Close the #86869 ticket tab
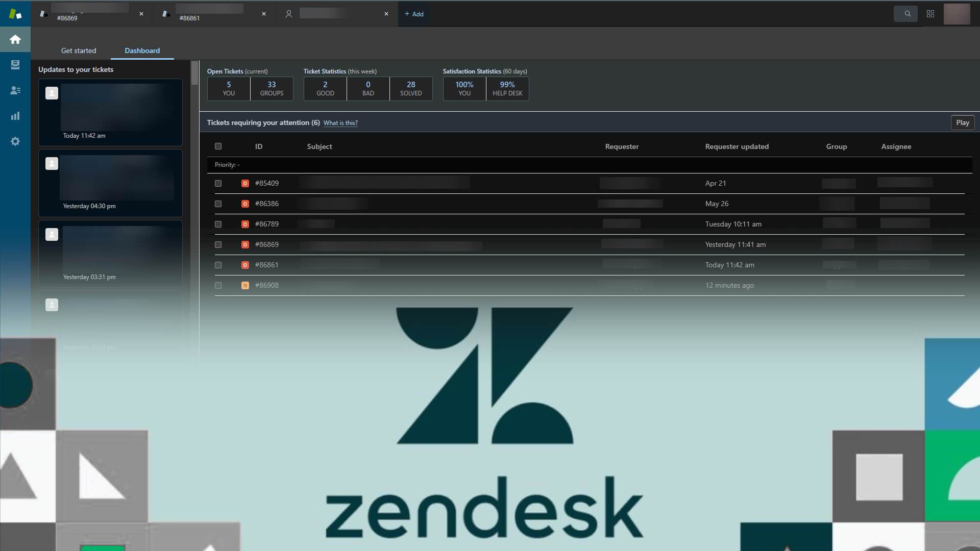This screenshot has width=980, height=551. pos(141,14)
